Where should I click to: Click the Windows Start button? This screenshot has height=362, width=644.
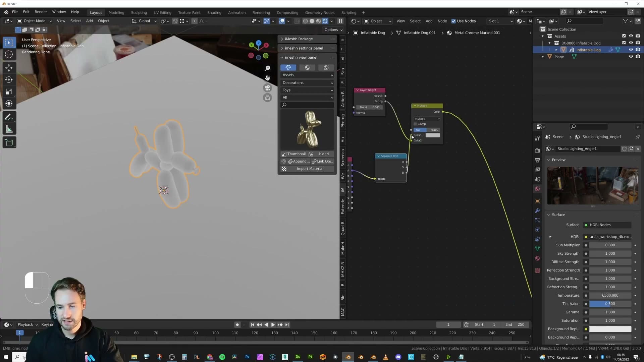pyautogui.click(x=6, y=357)
